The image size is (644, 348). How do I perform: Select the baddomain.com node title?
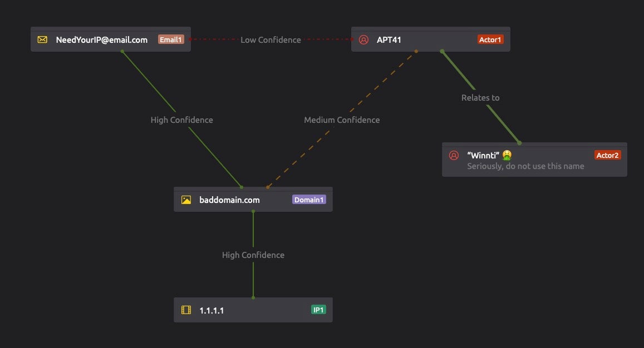click(x=229, y=200)
